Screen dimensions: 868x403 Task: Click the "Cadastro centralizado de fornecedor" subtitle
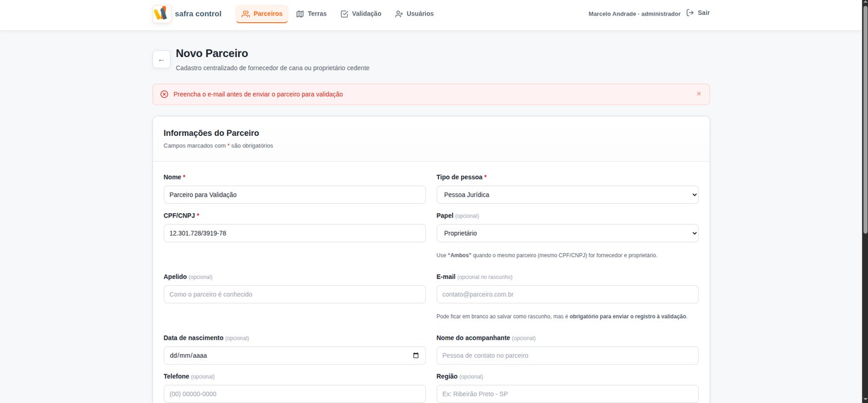coord(273,68)
